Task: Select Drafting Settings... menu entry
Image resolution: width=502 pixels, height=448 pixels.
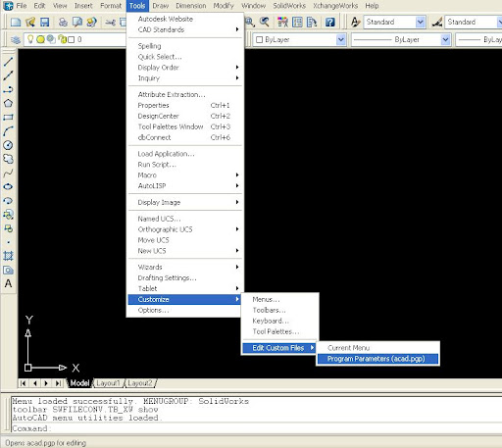Action: click(x=185, y=277)
